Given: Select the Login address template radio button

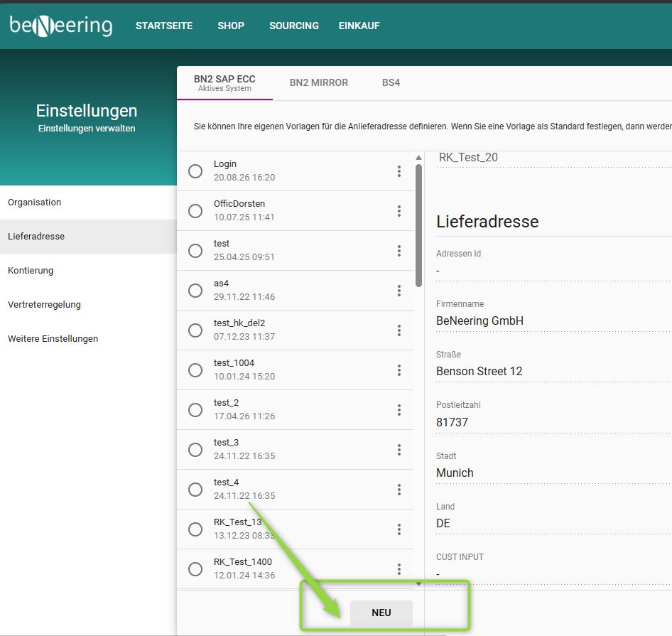Looking at the screenshot, I should pos(195,171).
